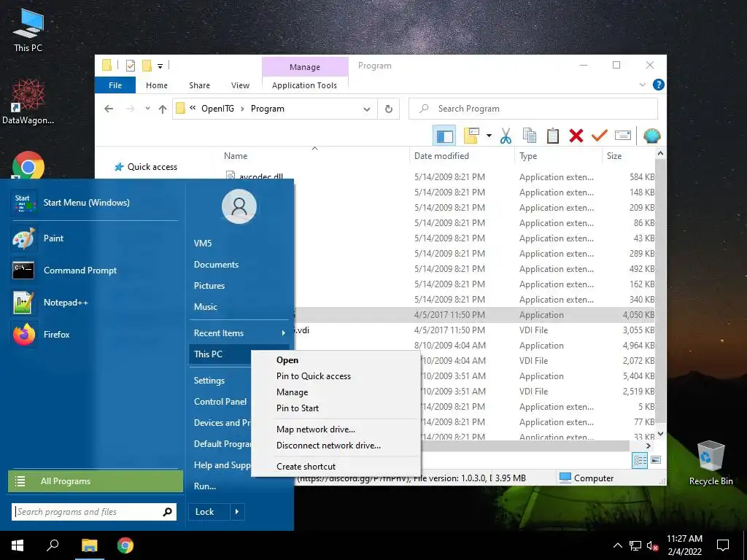The height and width of the screenshot is (560, 747).
Task: Go back with the Explorer back arrow
Action: coord(109,109)
